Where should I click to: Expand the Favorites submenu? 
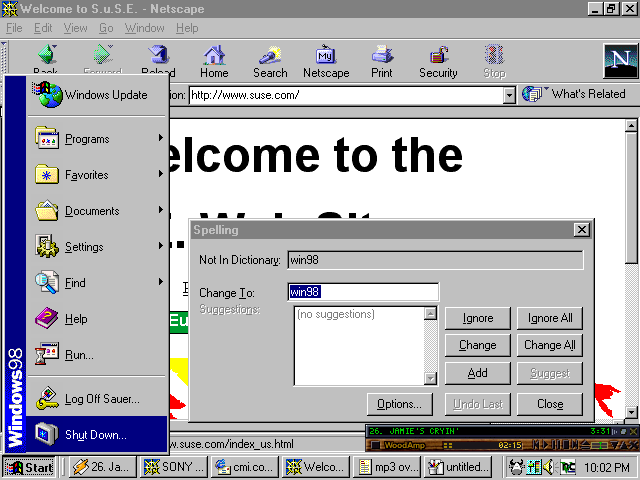tap(97, 175)
